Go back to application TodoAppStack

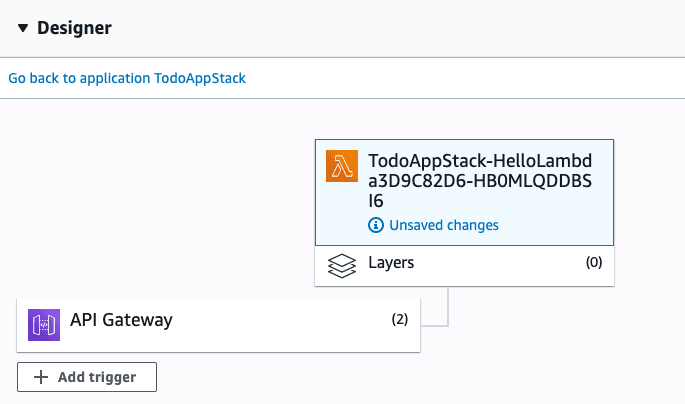127,78
